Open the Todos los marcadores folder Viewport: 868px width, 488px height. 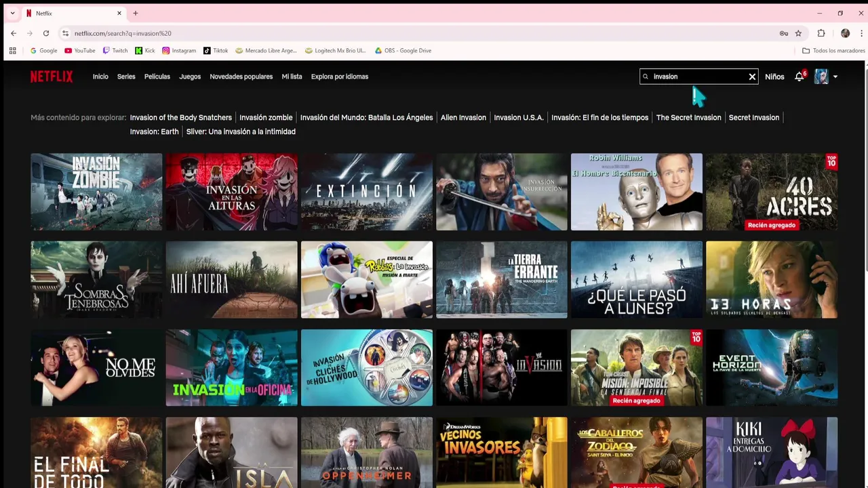(833, 51)
